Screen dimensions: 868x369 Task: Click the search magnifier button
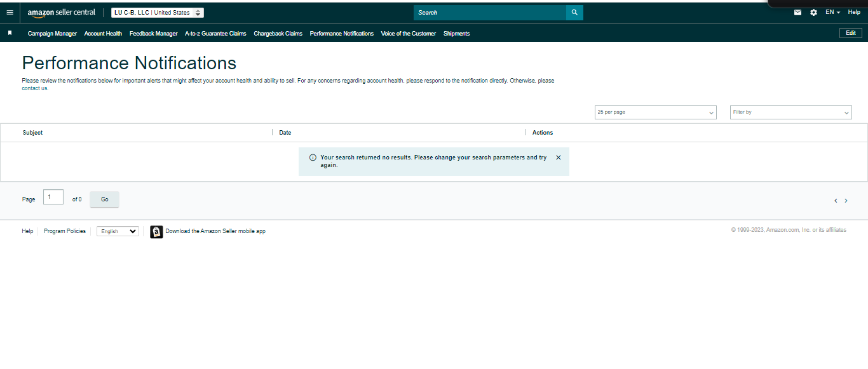pos(574,13)
